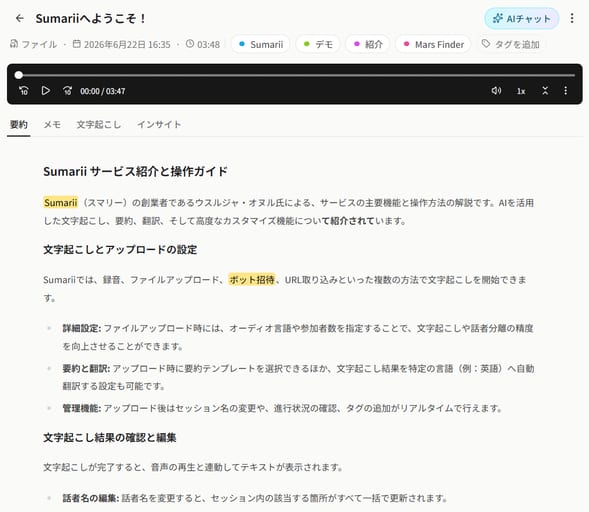The image size is (589, 512).
Task: Click the tag icon beside タグを追加
Action: (486, 44)
